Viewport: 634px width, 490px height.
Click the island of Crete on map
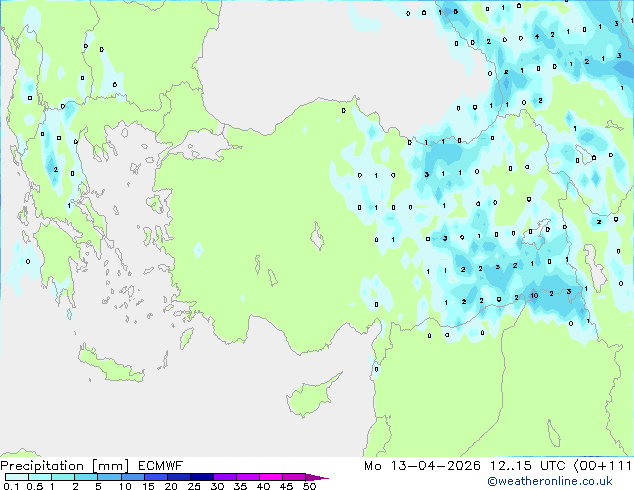(x=110, y=365)
